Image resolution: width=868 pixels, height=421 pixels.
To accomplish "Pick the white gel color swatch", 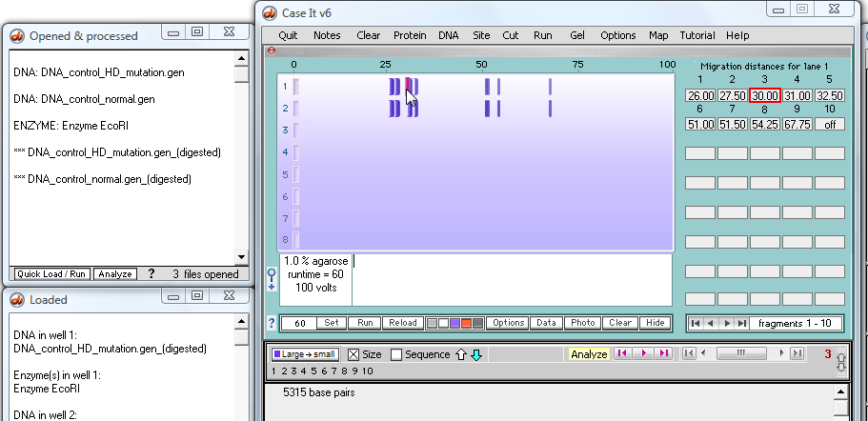I will [x=443, y=323].
